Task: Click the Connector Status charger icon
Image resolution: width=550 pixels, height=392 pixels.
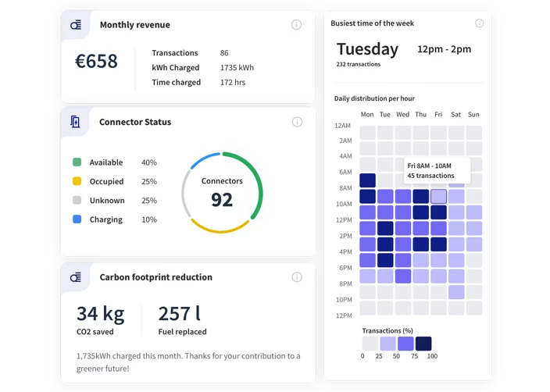Action: coord(76,122)
